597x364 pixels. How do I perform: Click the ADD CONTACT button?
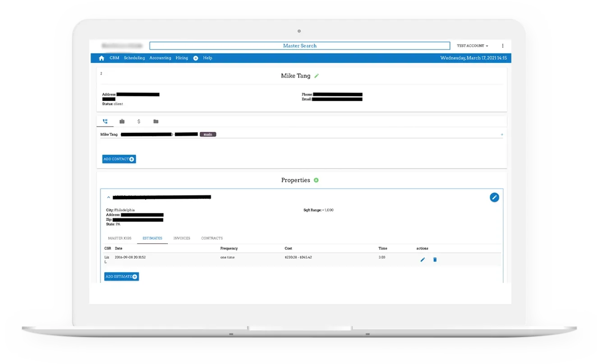(119, 159)
